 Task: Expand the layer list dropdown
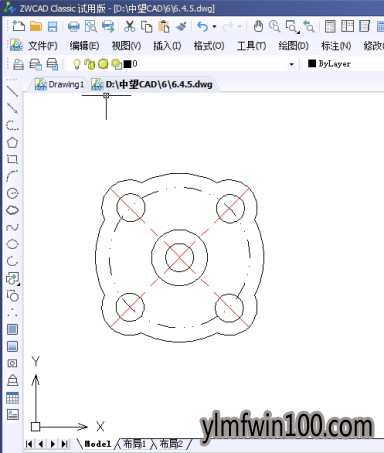pyautogui.click(x=292, y=64)
